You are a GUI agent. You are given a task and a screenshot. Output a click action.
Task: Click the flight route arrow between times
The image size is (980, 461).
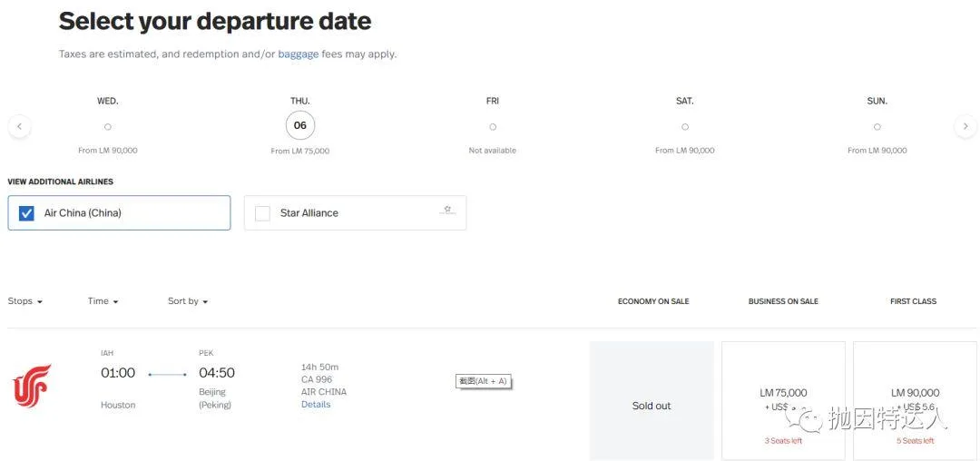pos(167,374)
